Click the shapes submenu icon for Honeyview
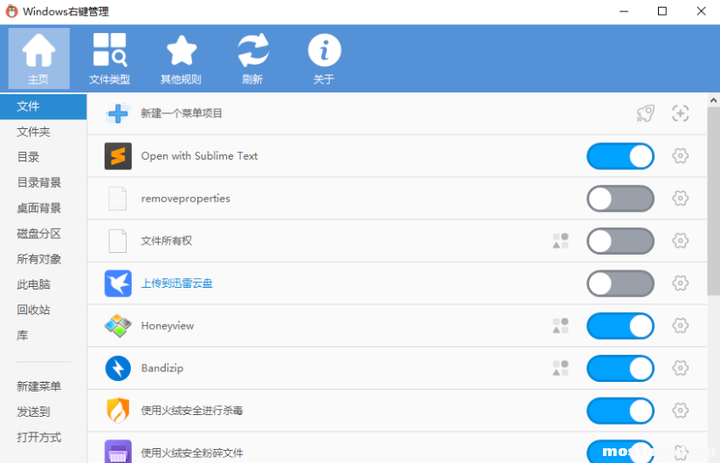The image size is (720, 463). 560,326
